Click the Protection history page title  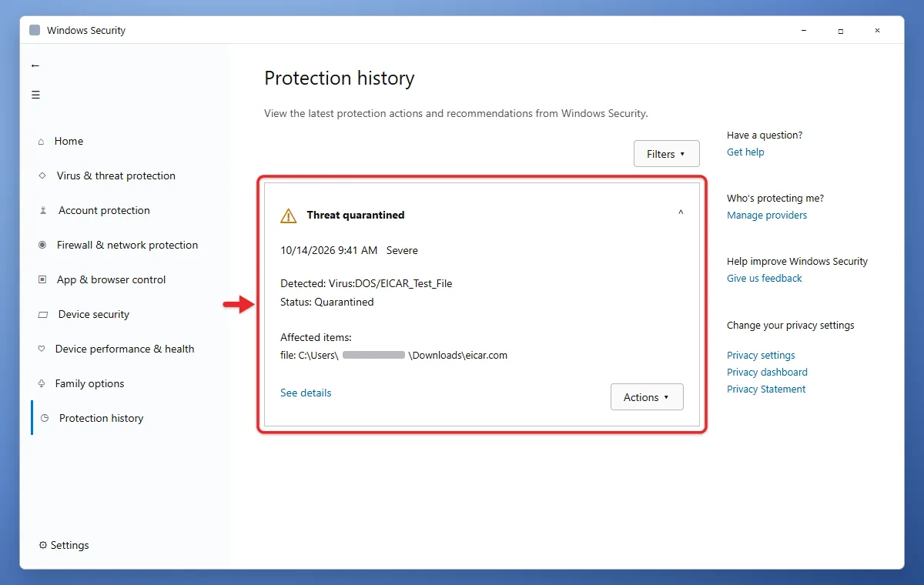point(340,79)
